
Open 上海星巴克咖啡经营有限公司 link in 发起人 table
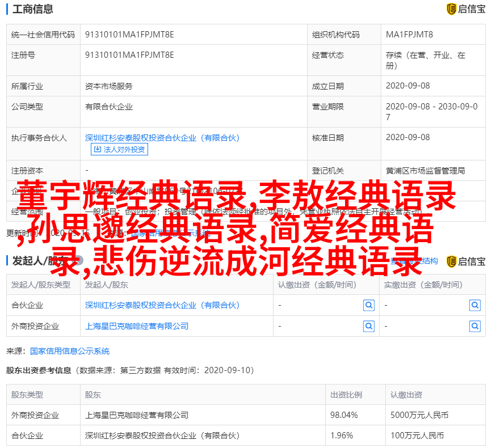click(137, 327)
